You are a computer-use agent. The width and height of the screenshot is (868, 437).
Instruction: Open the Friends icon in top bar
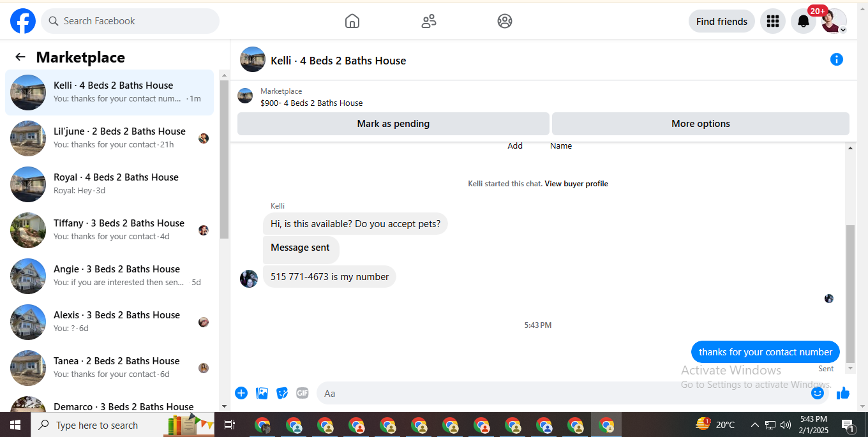tap(429, 21)
